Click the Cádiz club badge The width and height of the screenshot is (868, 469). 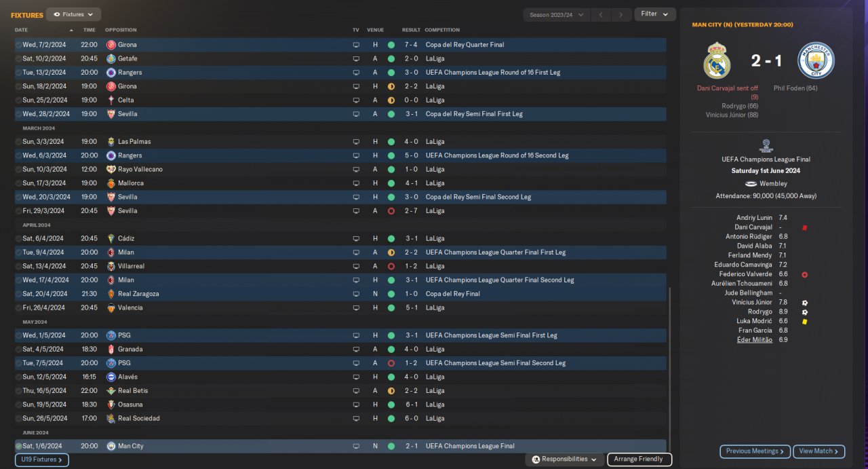111,238
